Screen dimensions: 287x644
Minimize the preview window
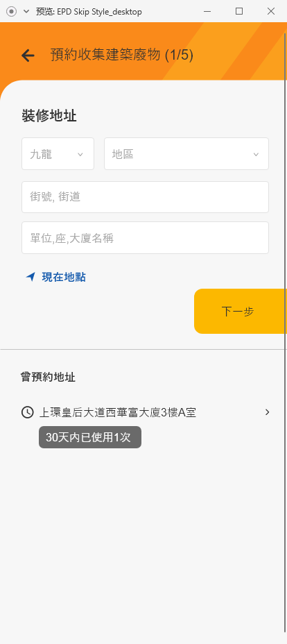coord(207,11)
